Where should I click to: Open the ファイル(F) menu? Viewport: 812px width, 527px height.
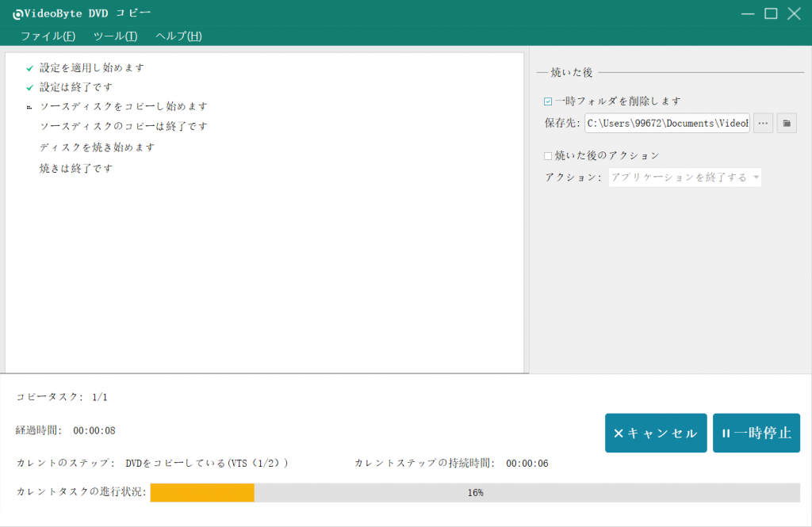coord(48,36)
